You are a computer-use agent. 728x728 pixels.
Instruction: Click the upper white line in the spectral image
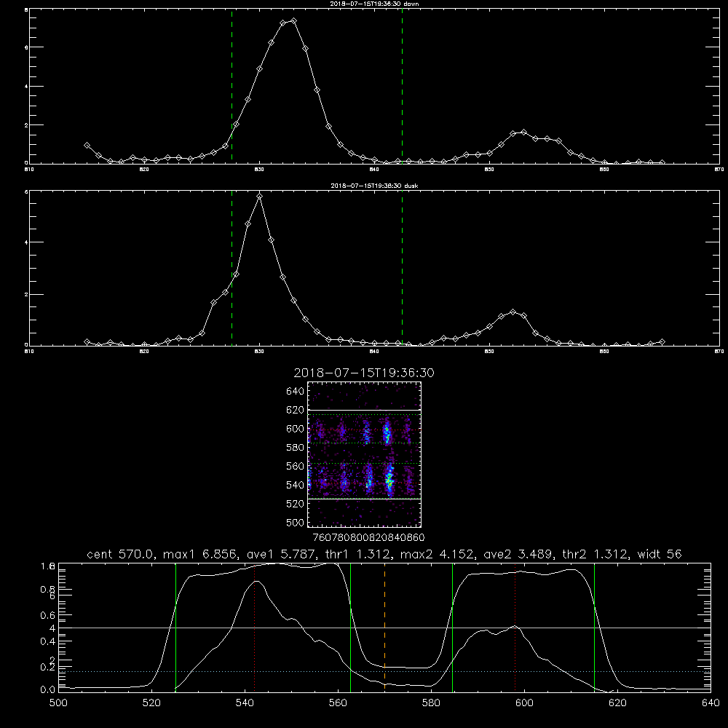point(365,411)
